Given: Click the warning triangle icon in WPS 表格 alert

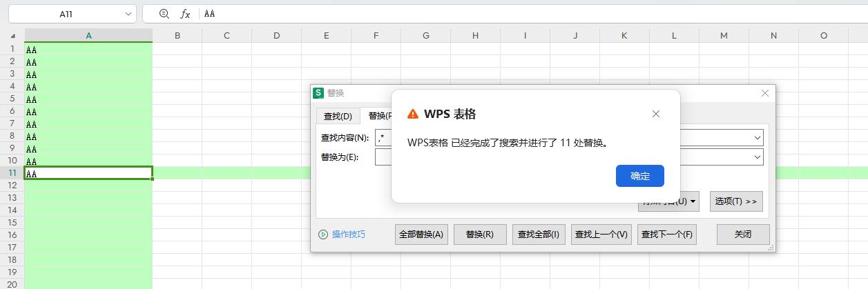Looking at the screenshot, I should pyautogui.click(x=413, y=114).
